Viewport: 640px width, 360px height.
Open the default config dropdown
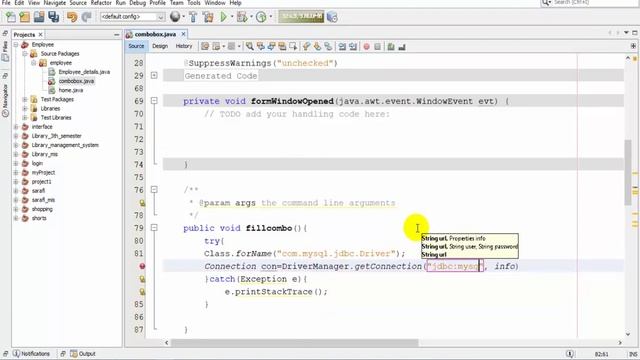[x=133, y=17]
